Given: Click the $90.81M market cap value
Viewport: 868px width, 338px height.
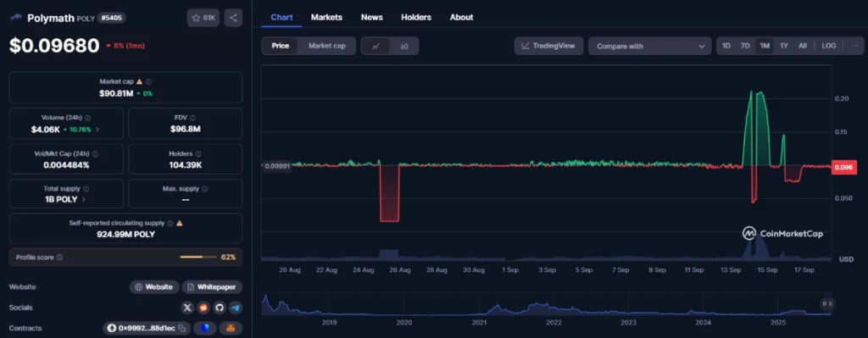Looking at the screenshot, I should click(x=116, y=93).
